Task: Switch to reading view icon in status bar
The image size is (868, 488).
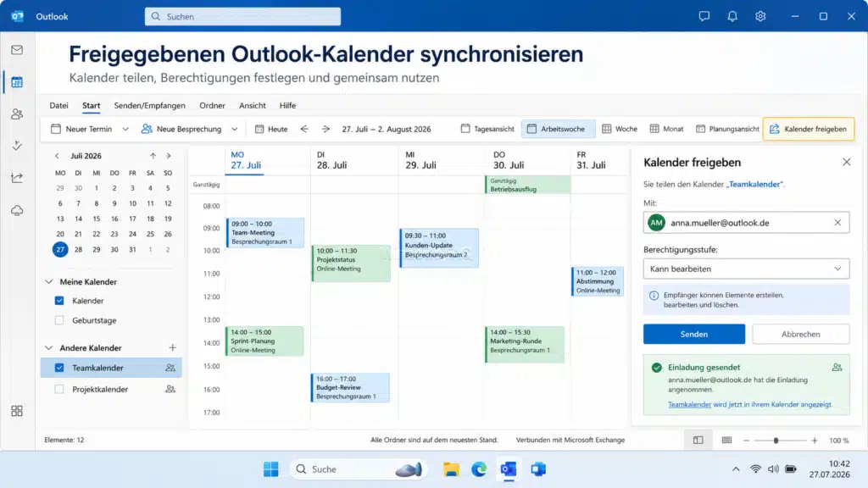Action: (726, 441)
